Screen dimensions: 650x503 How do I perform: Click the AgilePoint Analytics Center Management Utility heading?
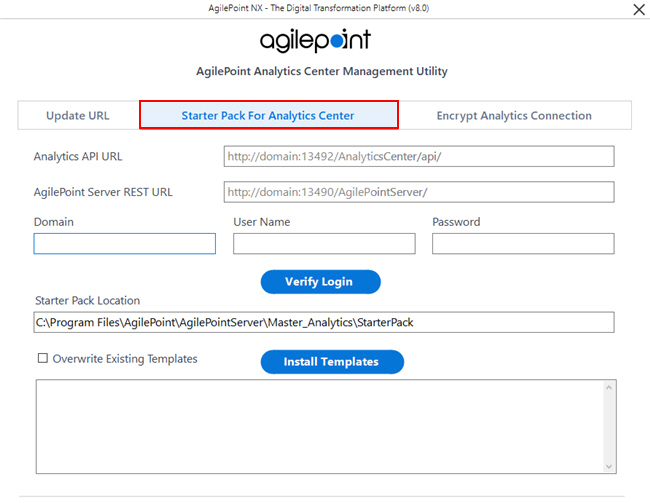pos(322,71)
